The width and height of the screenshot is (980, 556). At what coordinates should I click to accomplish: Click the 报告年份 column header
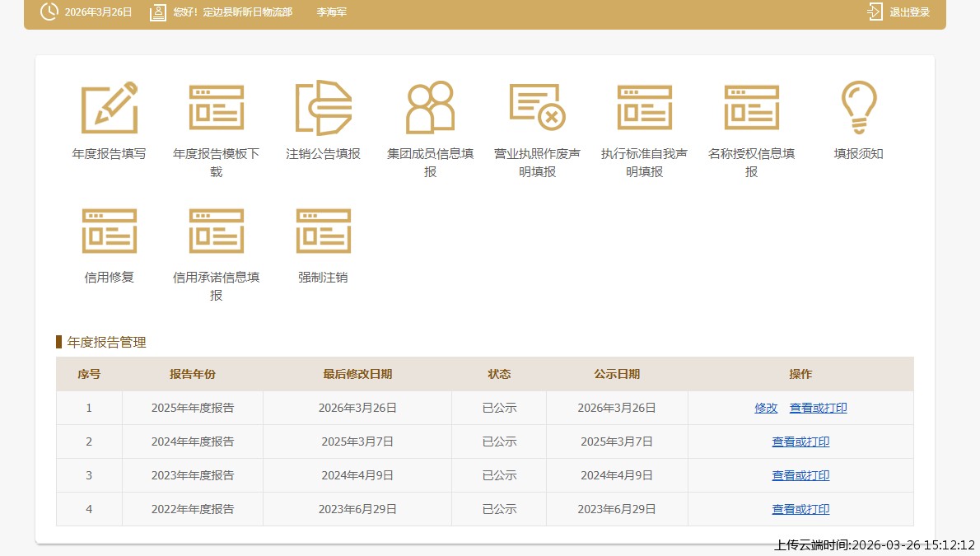coord(192,374)
